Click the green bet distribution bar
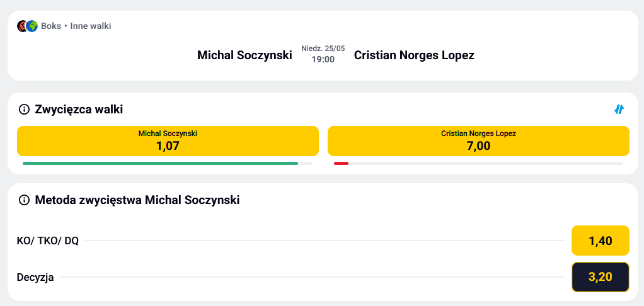This screenshot has height=306, width=644. (160, 163)
